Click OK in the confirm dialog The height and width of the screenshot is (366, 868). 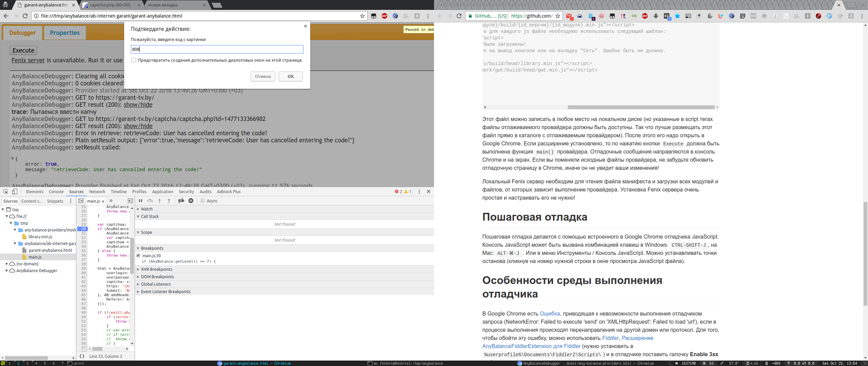[x=291, y=76]
